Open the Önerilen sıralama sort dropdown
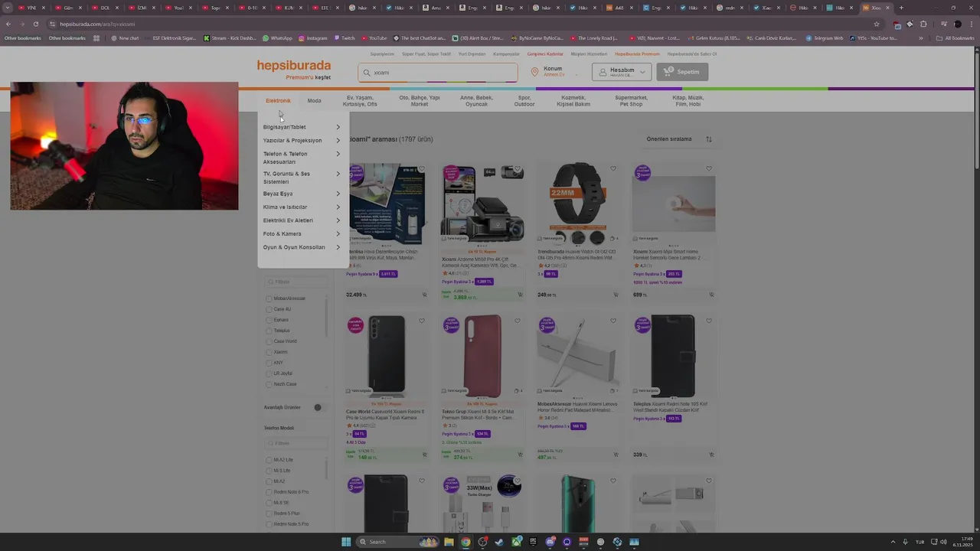980x551 pixels. coord(678,139)
